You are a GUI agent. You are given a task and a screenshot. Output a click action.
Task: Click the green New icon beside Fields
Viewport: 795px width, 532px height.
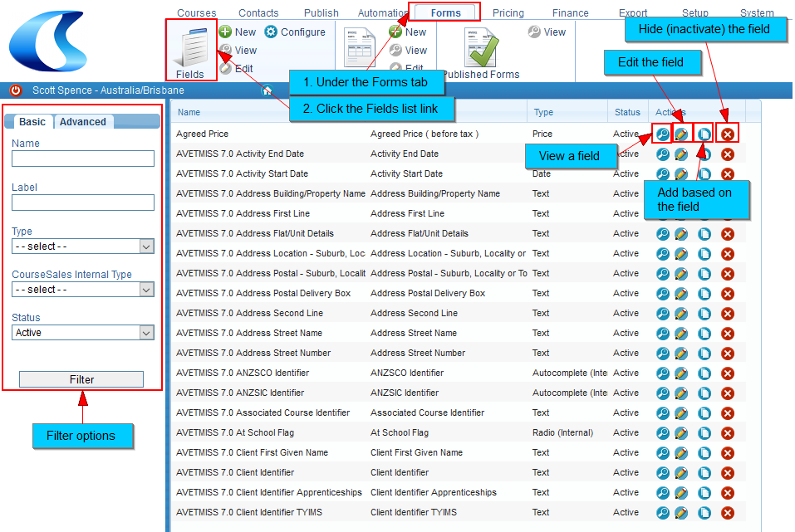click(x=225, y=32)
